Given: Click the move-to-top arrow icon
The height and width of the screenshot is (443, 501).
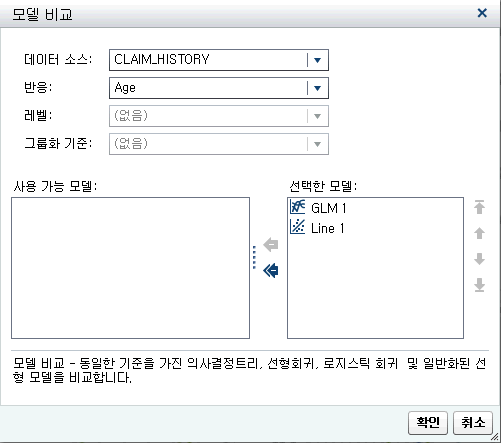Looking at the screenshot, I should tap(479, 207).
